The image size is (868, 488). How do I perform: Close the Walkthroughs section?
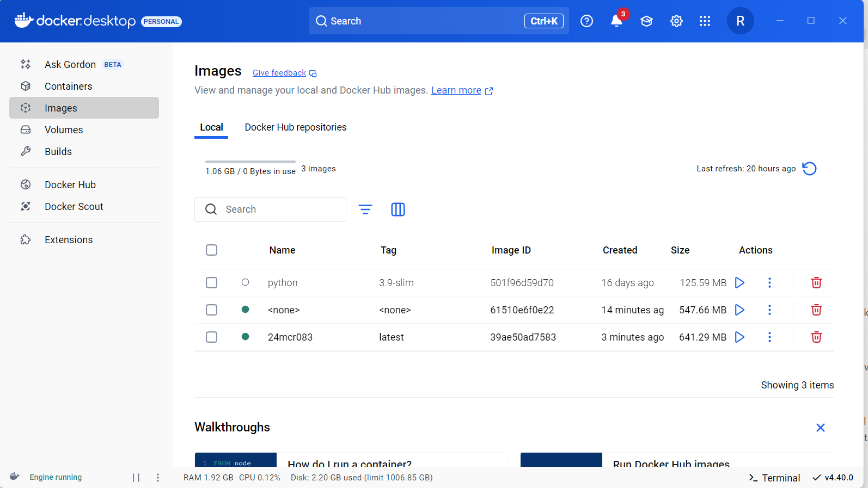(x=821, y=428)
